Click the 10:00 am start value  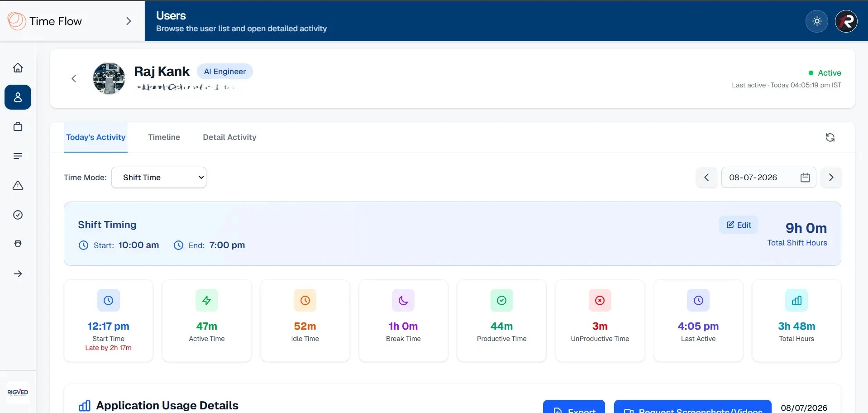tap(138, 245)
